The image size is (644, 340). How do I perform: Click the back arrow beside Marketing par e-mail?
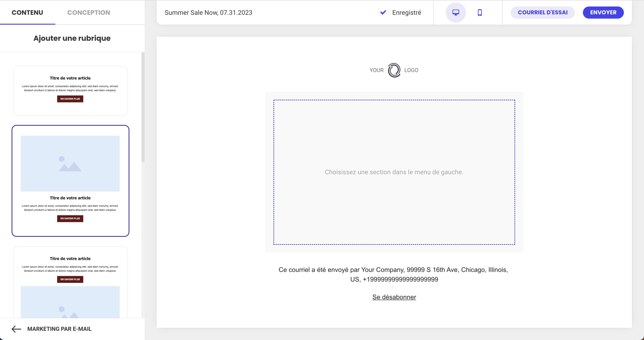(16, 329)
